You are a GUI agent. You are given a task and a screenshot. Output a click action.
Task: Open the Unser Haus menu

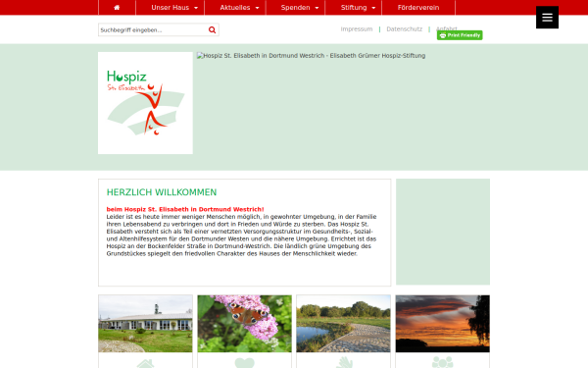[x=171, y=8]
